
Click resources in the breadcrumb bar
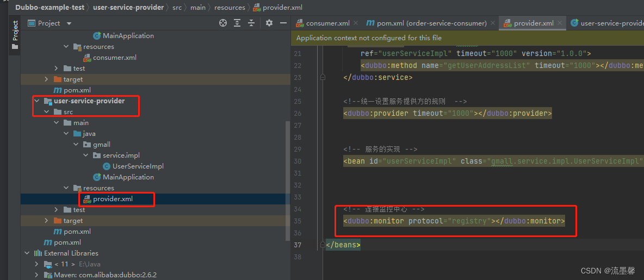point(230,8)
